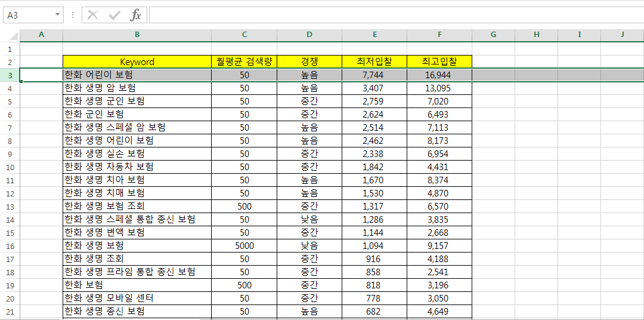Click lowest bid cell 778
644x320 pixels.
tap(374, 298)
